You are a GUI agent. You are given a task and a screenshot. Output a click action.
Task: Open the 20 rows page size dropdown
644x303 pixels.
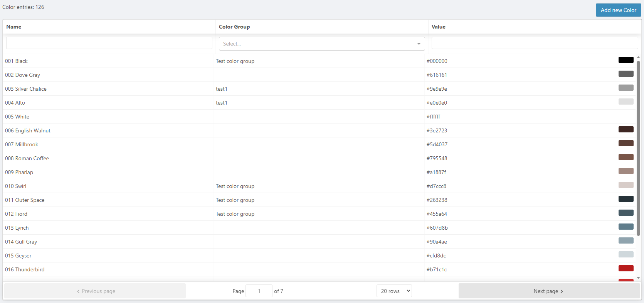click(x=394, y=291)
